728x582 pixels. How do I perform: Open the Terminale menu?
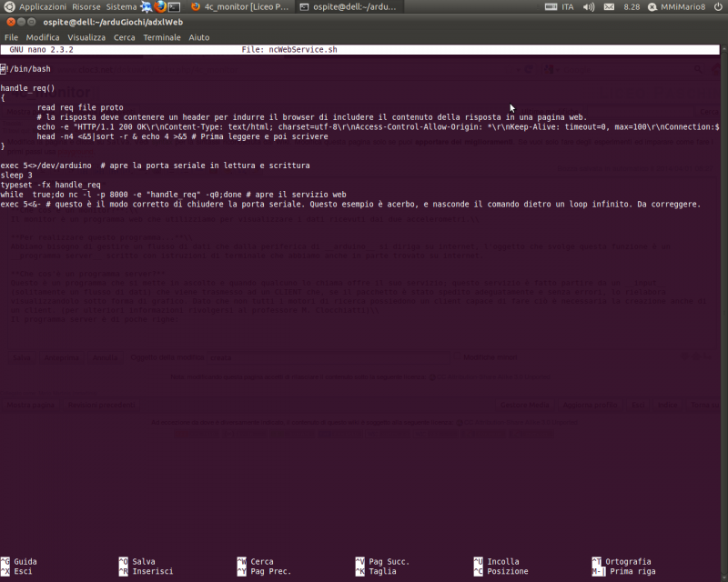tap(162, 37)
